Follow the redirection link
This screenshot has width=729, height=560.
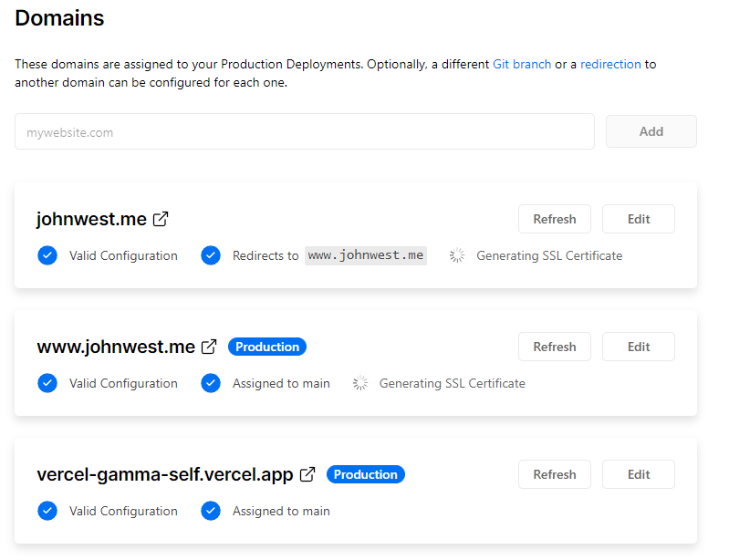(610, 65)
